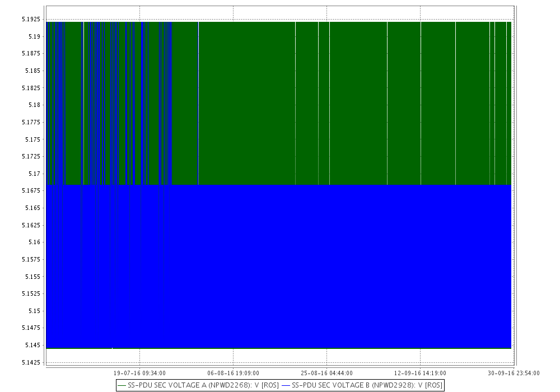Click the 5.1625 y-axis value
The width and height of the screenshot is (560, 392).
(31, 225)
